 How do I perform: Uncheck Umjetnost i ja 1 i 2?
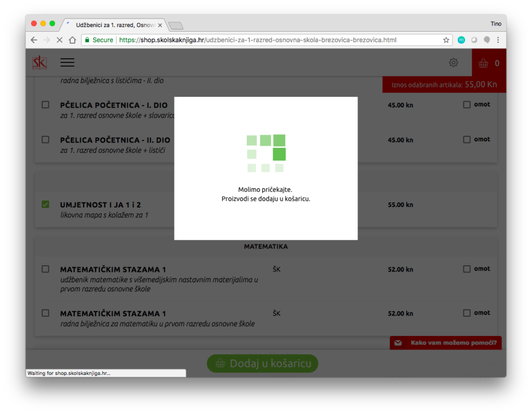point(45,204)
